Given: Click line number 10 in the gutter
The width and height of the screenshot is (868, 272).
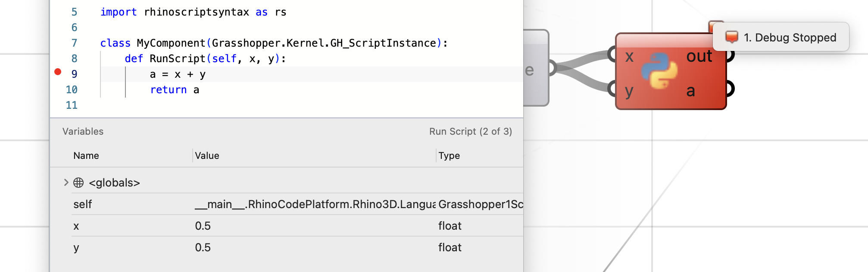Looking at the screenshot, I should pyautogui.click(x=72, y=90).
